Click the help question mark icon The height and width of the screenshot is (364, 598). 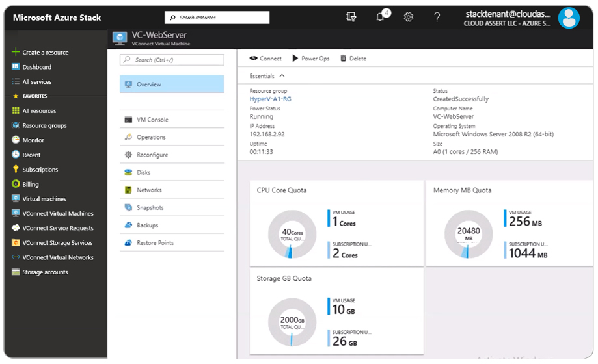click(x=437, y=18)
